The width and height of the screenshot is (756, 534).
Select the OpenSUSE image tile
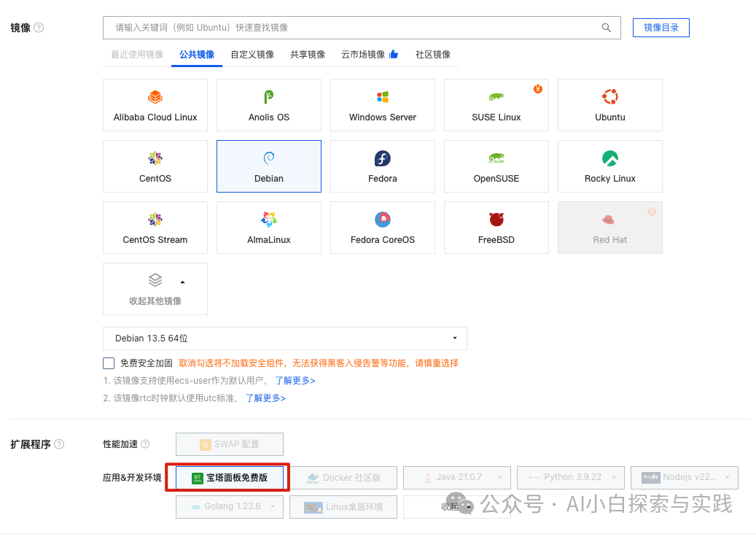[x=496, y=166]
